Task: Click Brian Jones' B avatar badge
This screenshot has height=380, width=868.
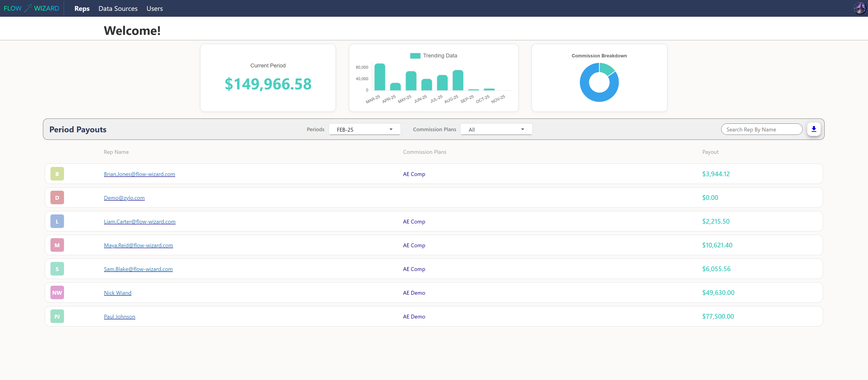Action: tap(57, 174)
